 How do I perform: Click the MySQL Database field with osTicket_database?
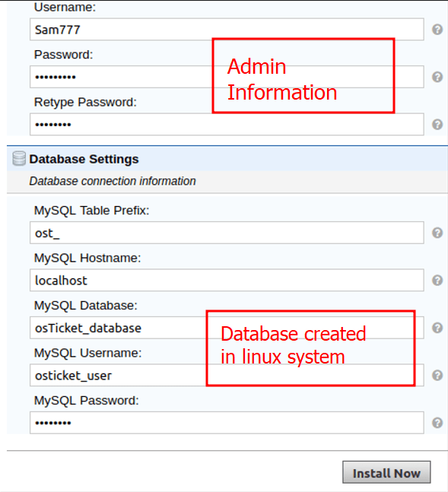(x=227, y=328)
